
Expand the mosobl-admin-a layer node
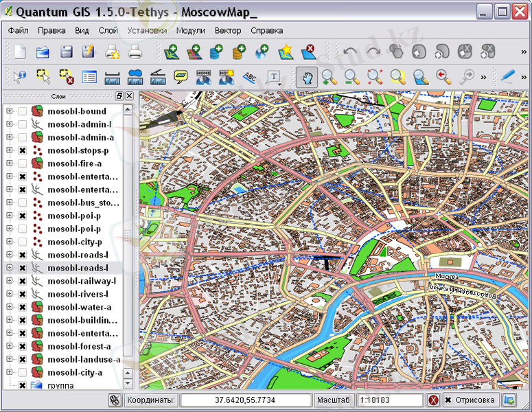(9, 137)
